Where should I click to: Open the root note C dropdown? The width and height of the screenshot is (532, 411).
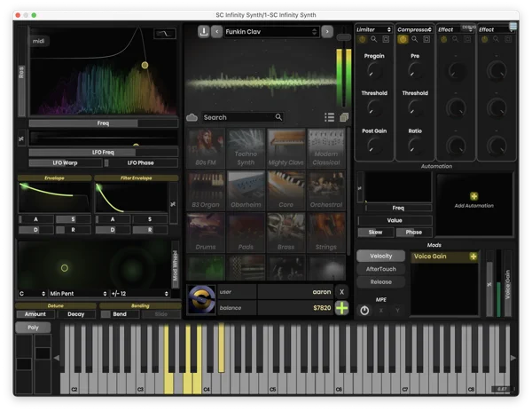(x=32, y=294)
